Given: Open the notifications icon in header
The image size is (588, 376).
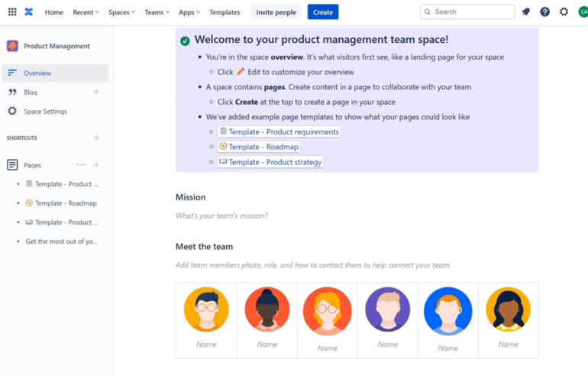Looking at the screenshot, I should click(525, 12).
